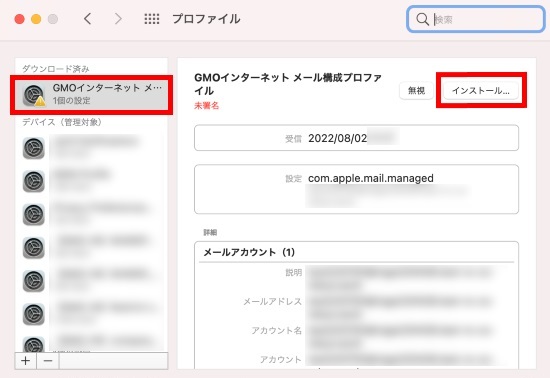Click the 未署名 unsigned label
Screen dimensions: 550x378
pyautogui.click(x=207, y=106)
